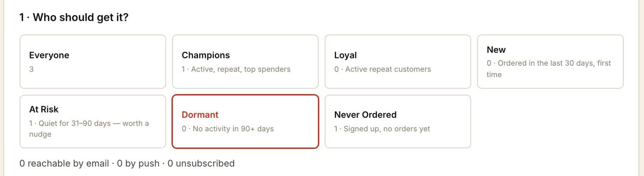The image size is (644, 176).
Task: Click the "0 unsubscribed" count
Action: tap(201, 163)
